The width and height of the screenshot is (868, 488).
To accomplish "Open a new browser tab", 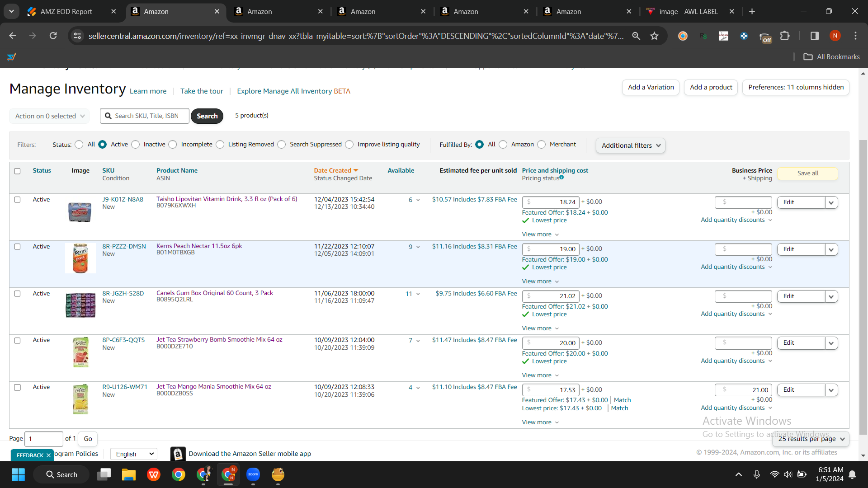I will (752, 11).
